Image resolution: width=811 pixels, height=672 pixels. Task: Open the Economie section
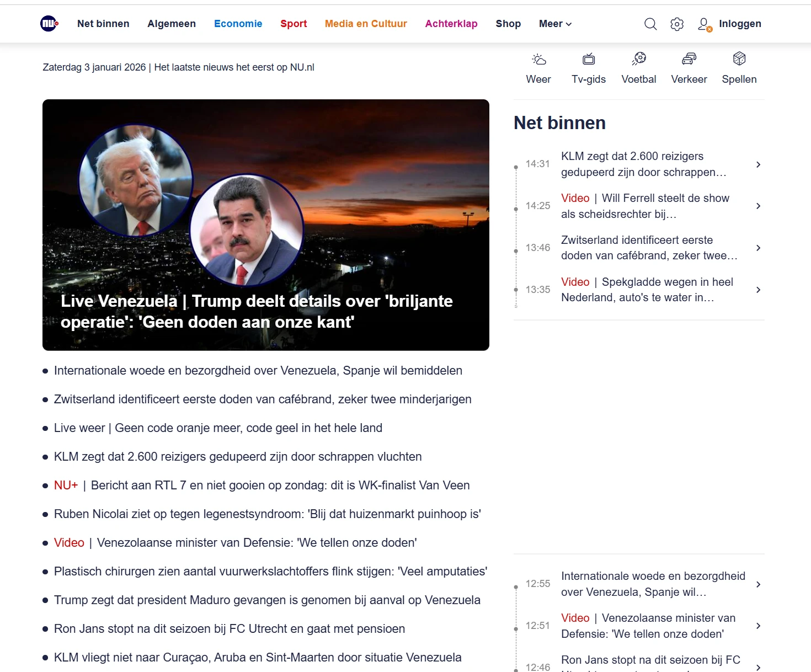point(238,24)
